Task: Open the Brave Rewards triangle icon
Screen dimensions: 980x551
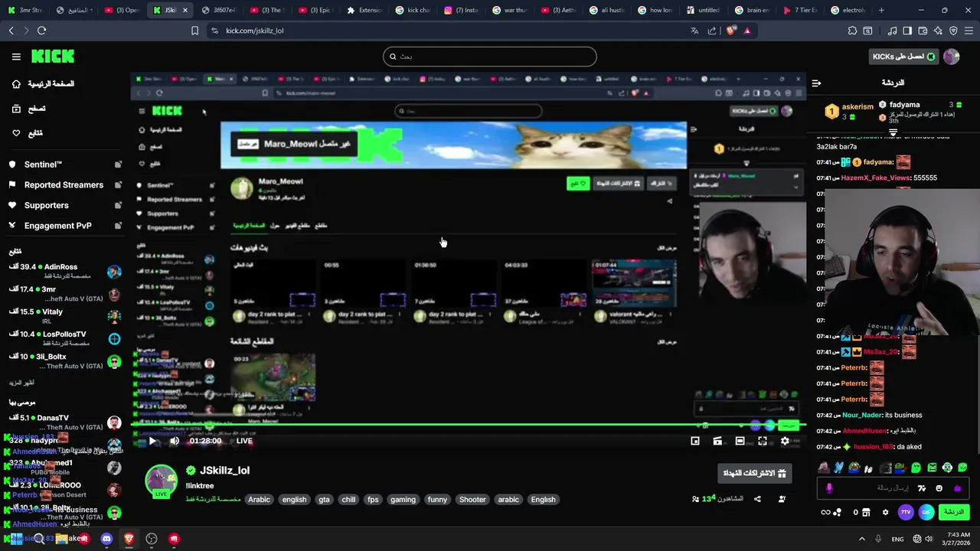Action: pyautogui.click(x=747, y=31)
